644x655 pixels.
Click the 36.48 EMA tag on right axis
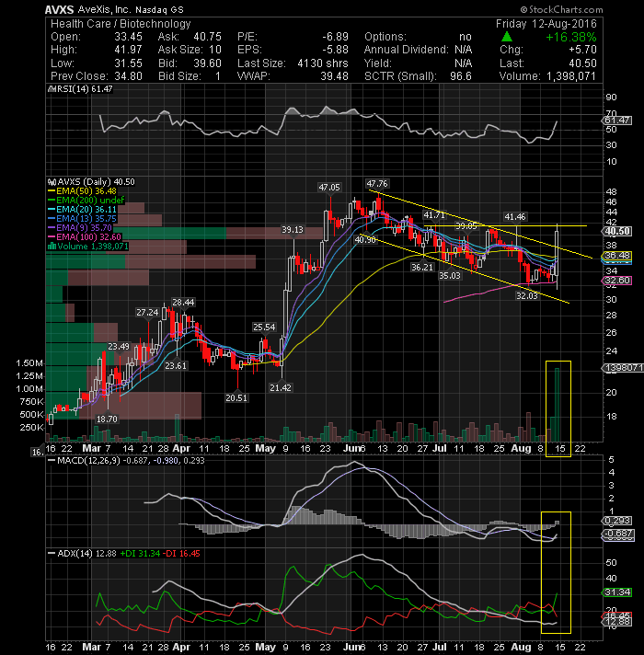click(616, 255)
